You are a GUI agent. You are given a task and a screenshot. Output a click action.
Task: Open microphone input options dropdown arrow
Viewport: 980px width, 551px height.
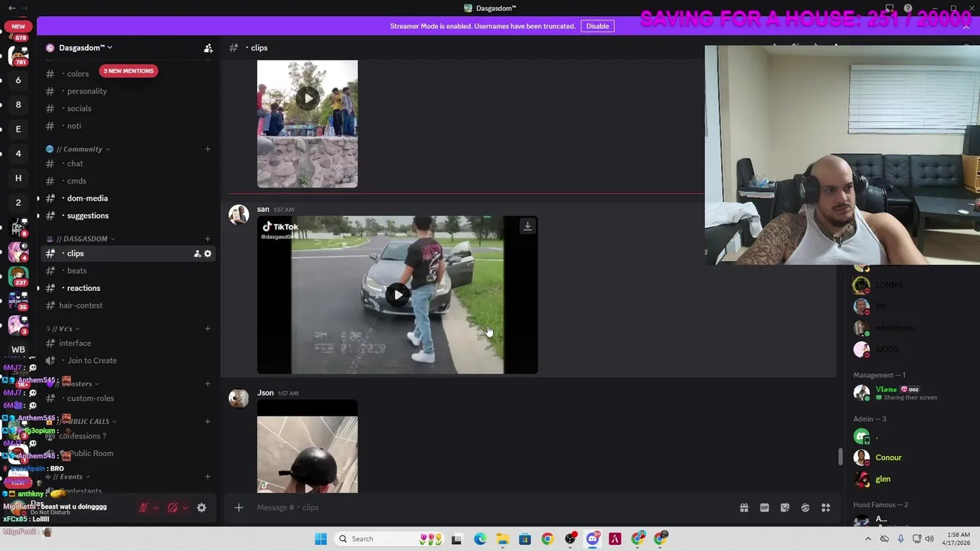point(155,507)
